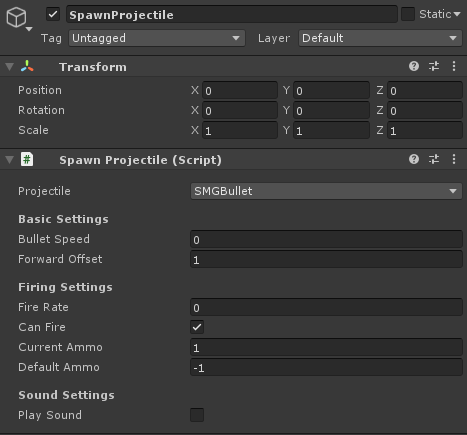Toggle the GameObject active checkbox
Screen dimensions: 467x435
pyautogui.click(x=53, y=14)
